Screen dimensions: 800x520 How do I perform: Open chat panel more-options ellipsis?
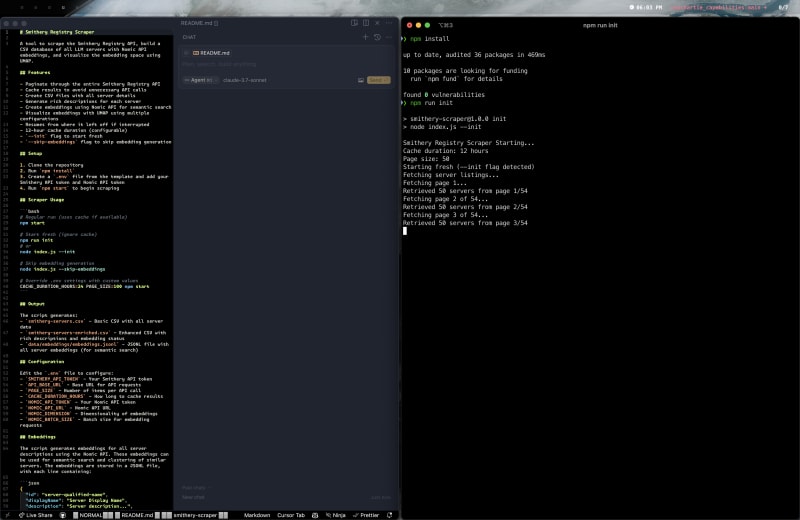[x=389, y=37]
